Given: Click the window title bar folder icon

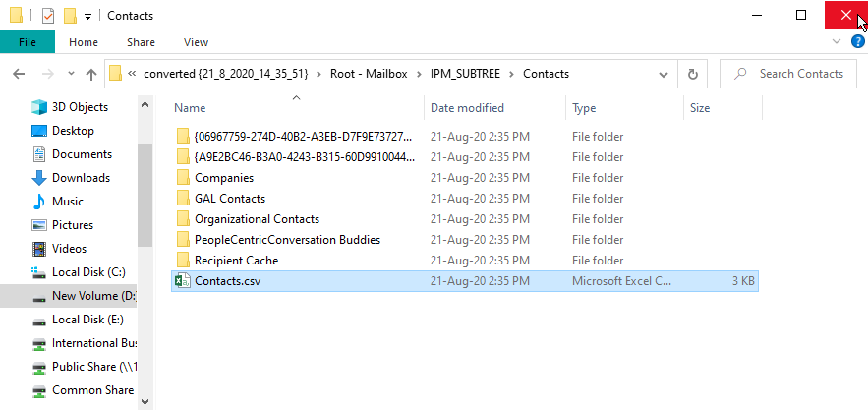Looking at the screenshot, I should coord(16,16).
